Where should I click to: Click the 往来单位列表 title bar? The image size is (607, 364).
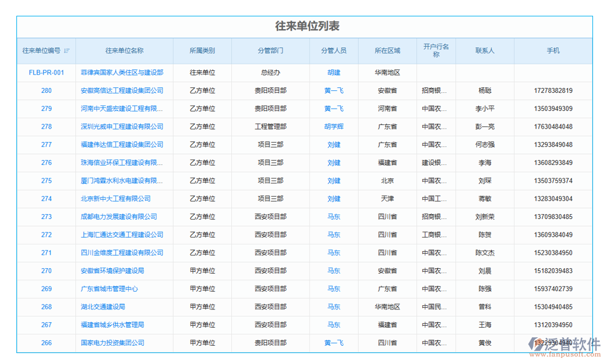coord(303,26)
